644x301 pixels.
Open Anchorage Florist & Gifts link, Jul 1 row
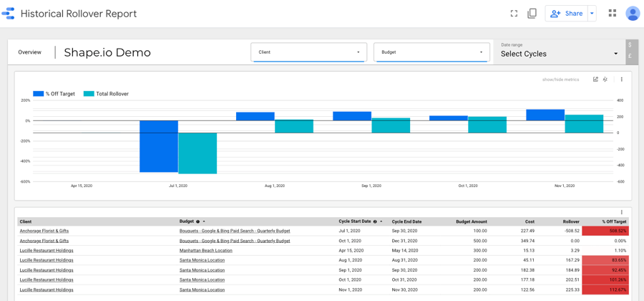44,231
